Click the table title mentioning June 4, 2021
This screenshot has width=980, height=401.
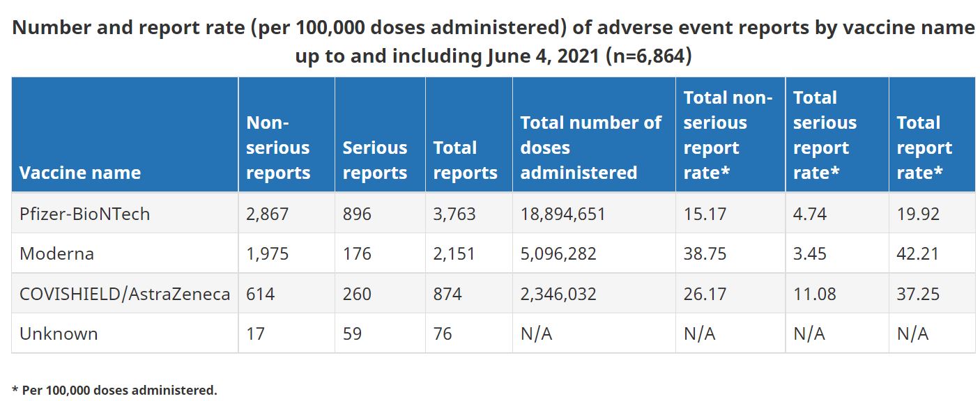click(493, 40)
